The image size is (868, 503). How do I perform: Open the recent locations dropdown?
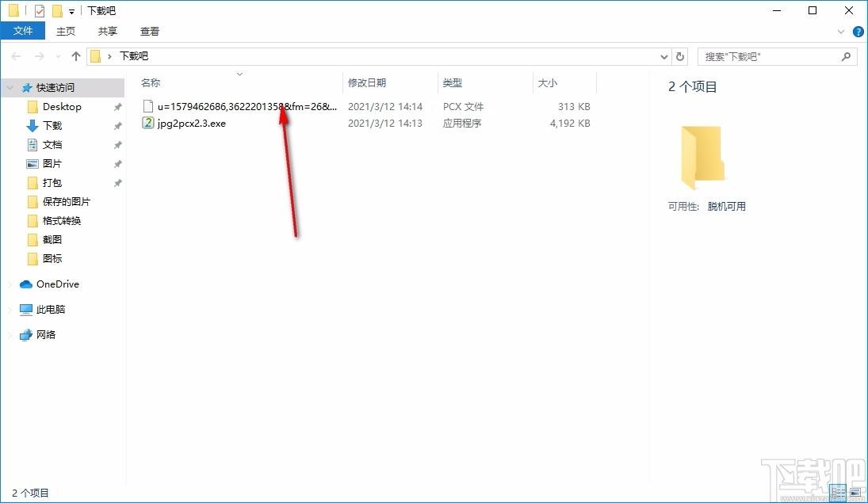point(58,56)
